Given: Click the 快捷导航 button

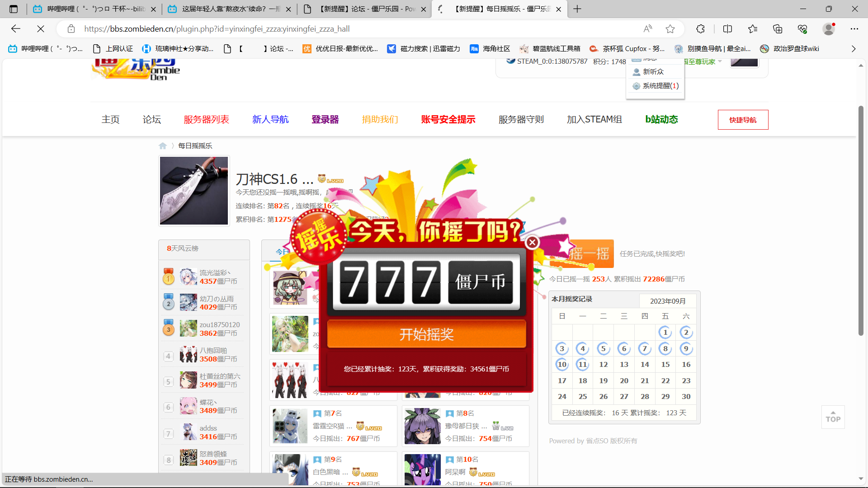Looking at the screenshot, I should (743, 120).
